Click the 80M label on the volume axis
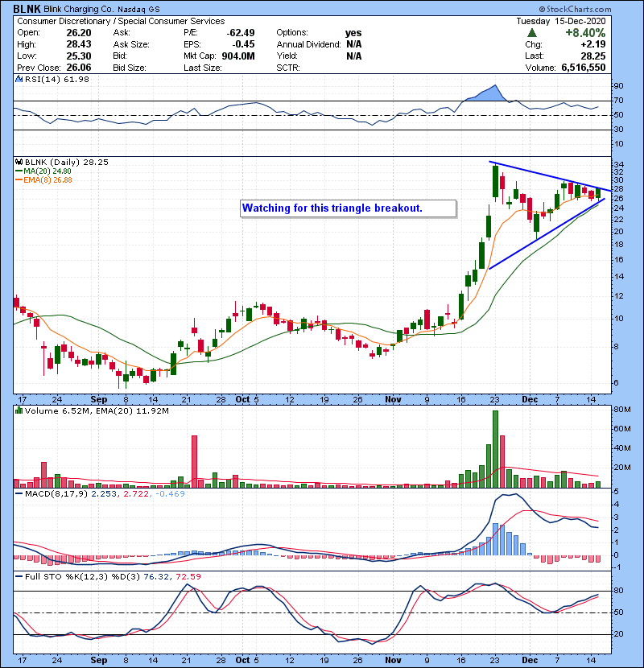This screenshot has width=644, height=668. [x=621, y=410]
